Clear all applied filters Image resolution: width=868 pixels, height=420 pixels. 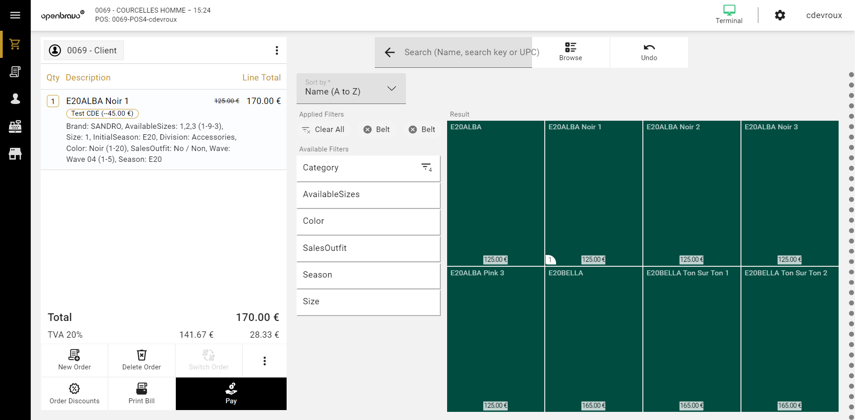pyautogui.click(x=323, y=130)
